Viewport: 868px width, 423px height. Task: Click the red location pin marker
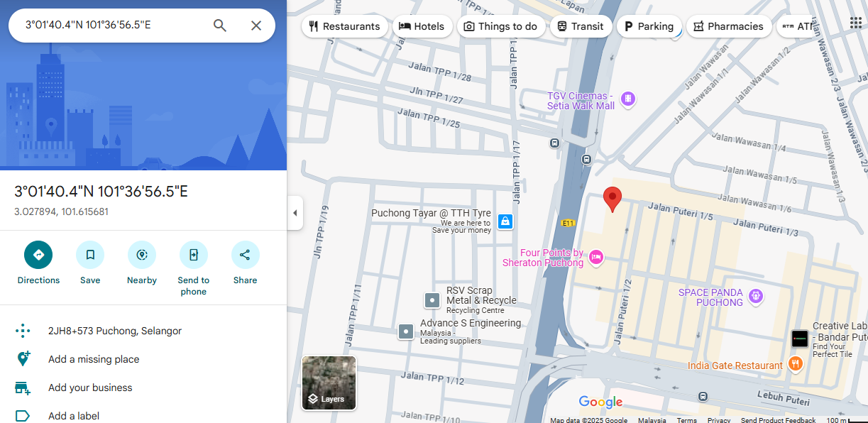click(612, 199)
